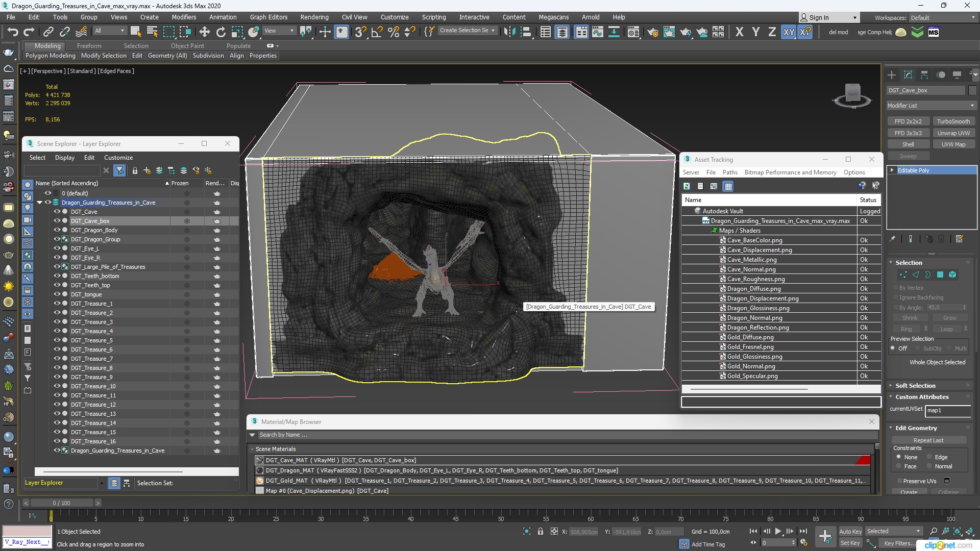Viewport: 980px width, 551px height.
Task: Click the pink MAXScript listener swatch
Action: tap(27, 531)
